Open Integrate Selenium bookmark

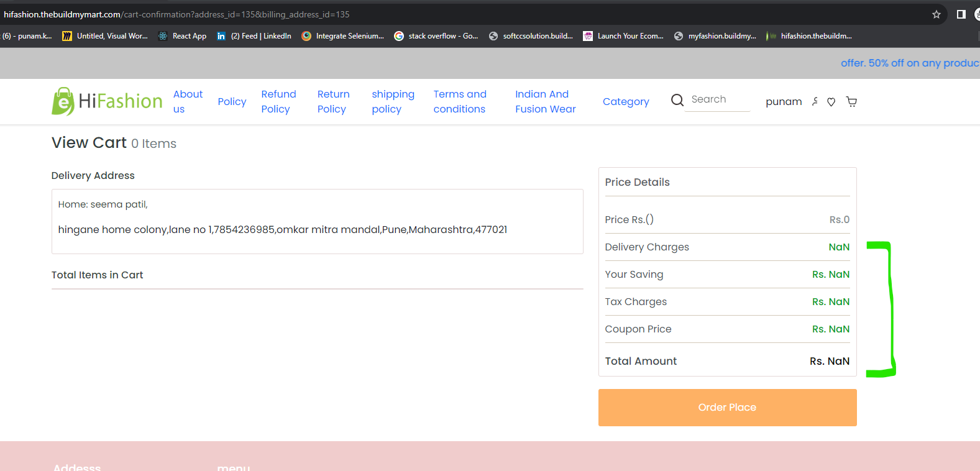[343, 36]
